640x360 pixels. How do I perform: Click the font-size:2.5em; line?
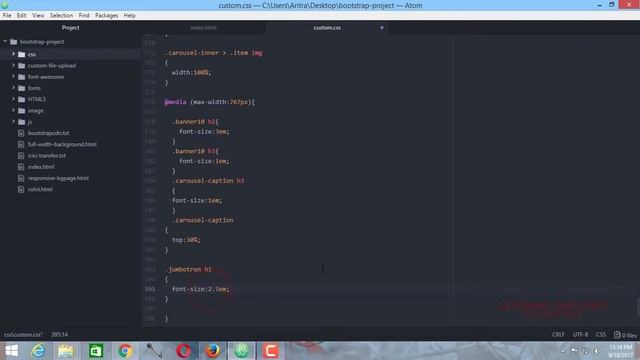point(200,289)
